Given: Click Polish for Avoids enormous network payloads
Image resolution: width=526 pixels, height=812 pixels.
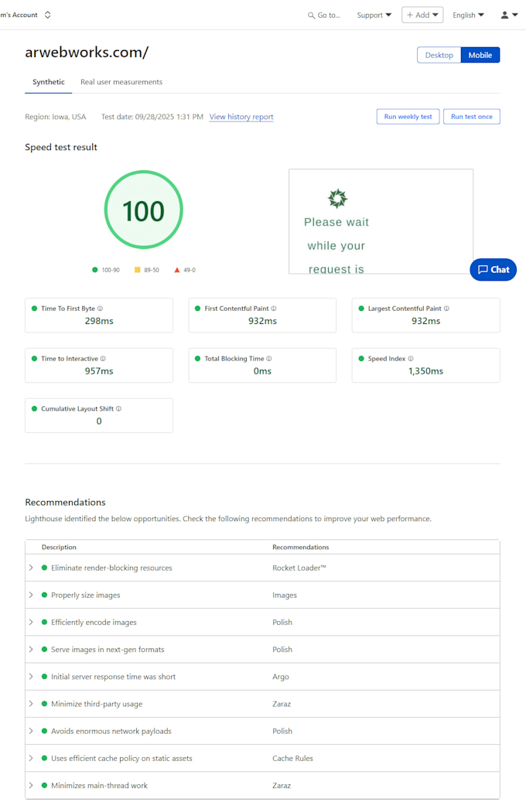Looking at the screenshot, I should click(282, 732).
